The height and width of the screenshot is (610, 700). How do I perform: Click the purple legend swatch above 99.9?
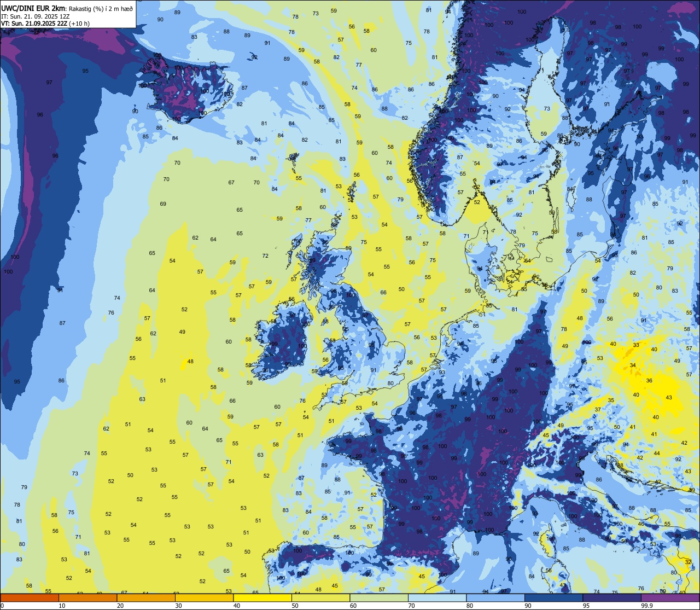click(x=670, y=598)
